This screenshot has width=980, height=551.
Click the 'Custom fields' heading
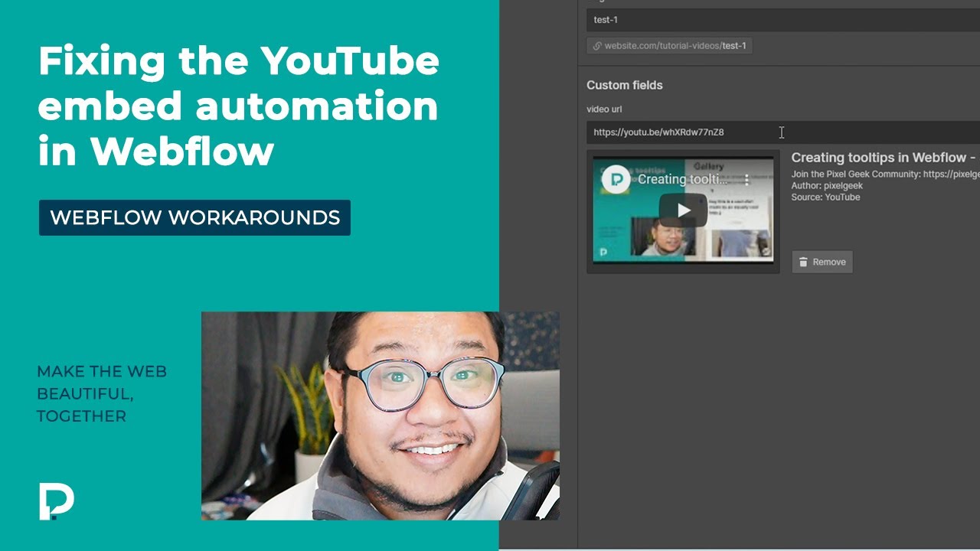[x=625, y=85]
